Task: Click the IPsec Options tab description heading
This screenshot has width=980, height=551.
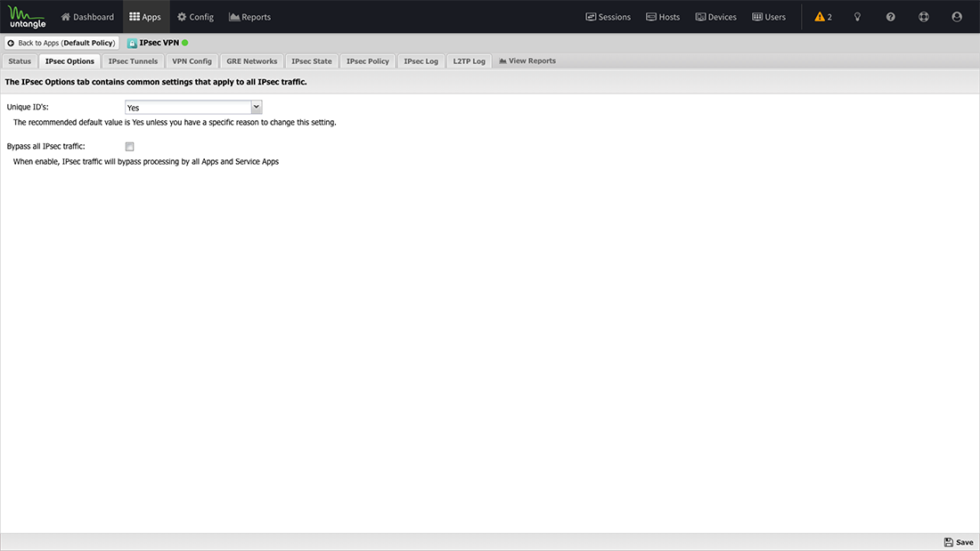Action: click(156, 82)
